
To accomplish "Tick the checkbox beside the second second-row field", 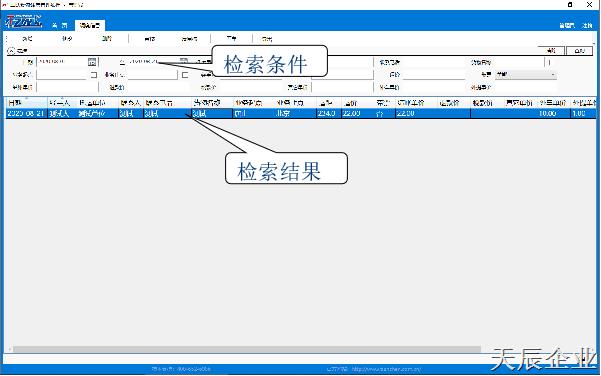I will click(185, 75).
